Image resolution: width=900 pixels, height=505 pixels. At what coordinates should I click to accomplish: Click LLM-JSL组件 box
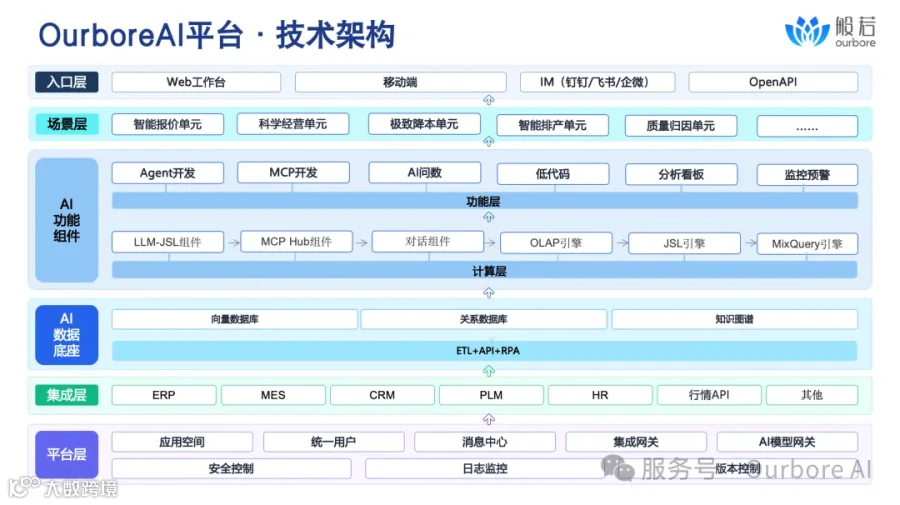click(x=168, y=242)
